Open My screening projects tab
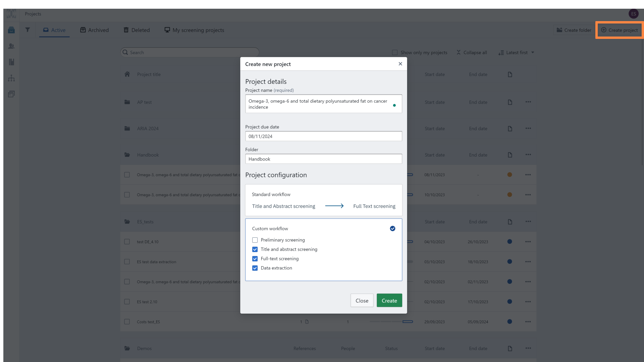Viewport: 644px width, 362px height. click(x=194, y=30)
